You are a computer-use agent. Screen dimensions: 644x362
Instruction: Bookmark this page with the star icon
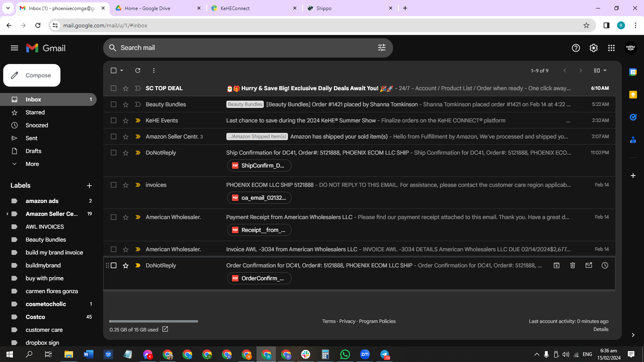point(586,25)
